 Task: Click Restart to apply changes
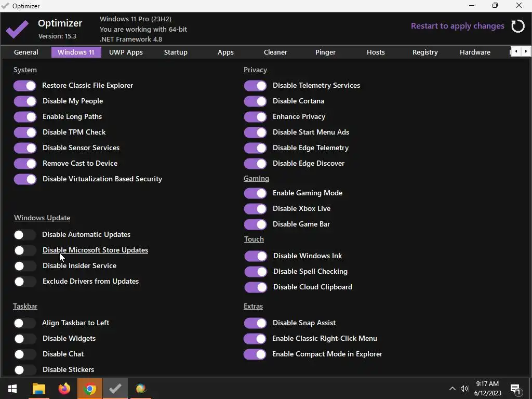457,26
